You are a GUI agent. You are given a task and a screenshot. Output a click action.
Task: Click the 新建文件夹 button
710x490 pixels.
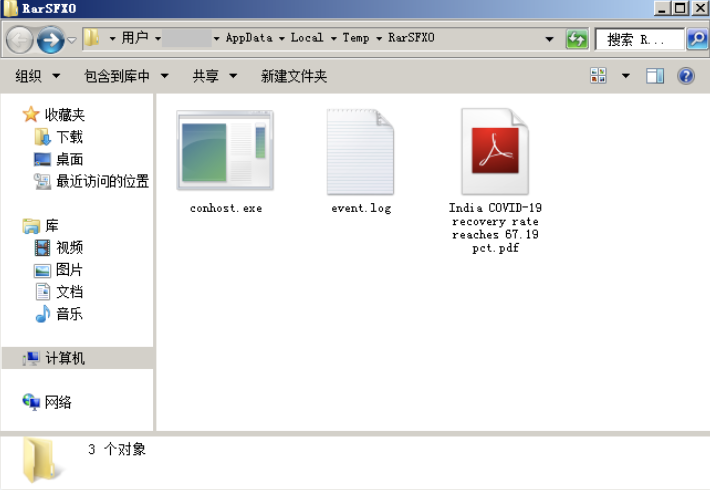pos(294,76)
